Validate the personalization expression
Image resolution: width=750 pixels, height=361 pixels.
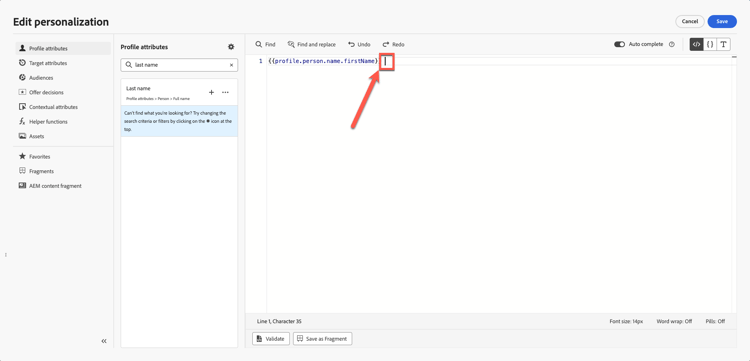(270, 339)
